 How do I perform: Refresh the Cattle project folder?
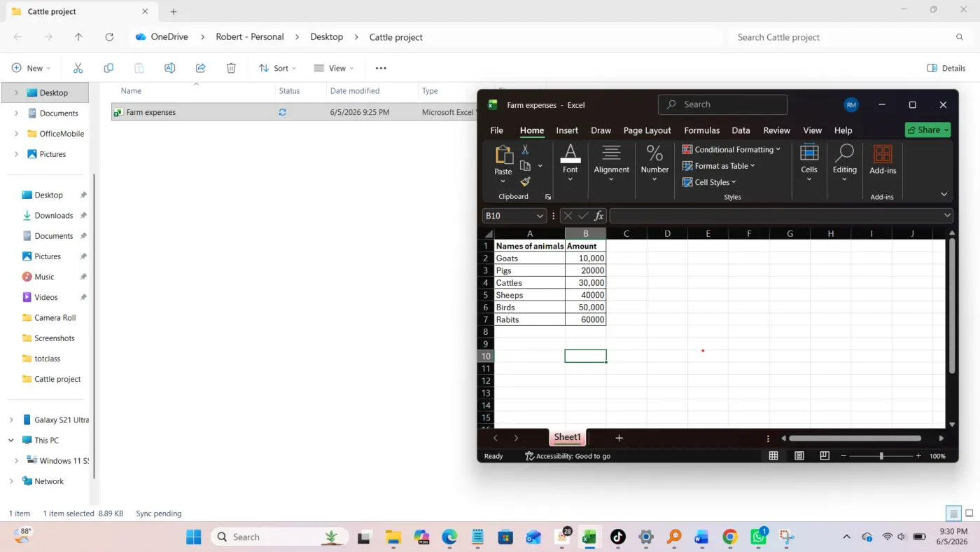[109, 37]
